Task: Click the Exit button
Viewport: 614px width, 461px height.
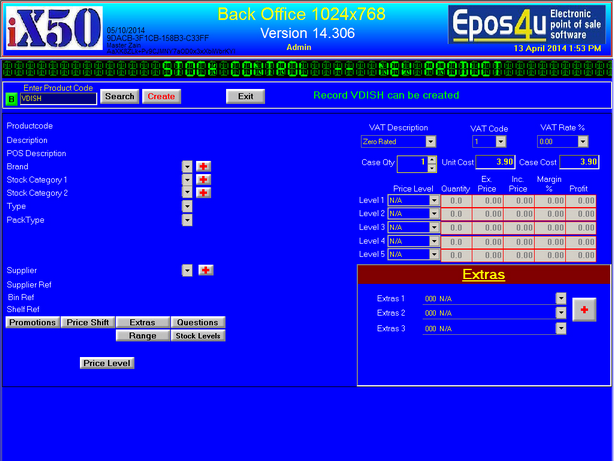Action: pos(246,96)
